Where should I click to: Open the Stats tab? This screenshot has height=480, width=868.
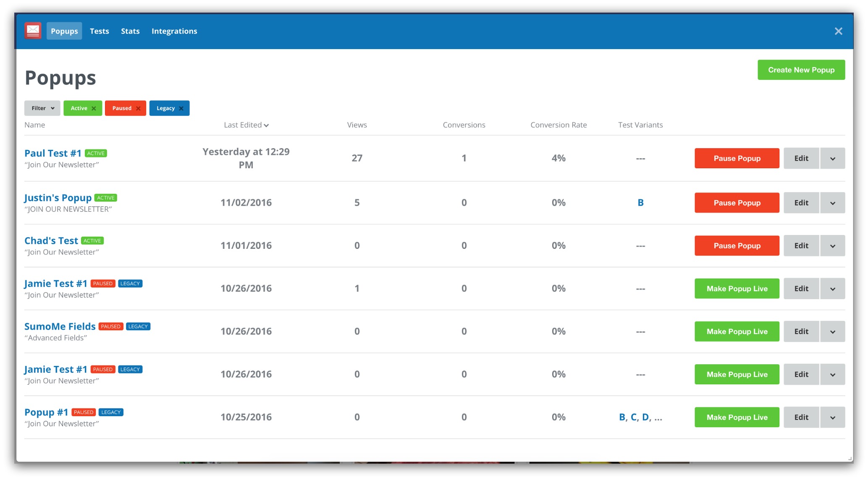coord(130,31)
